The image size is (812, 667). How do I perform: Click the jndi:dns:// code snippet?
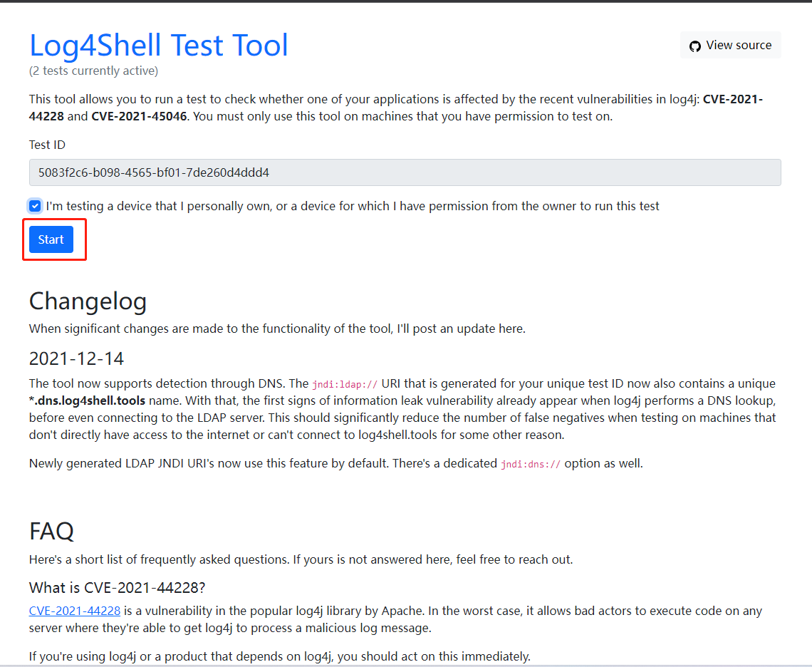click(531, 464)
